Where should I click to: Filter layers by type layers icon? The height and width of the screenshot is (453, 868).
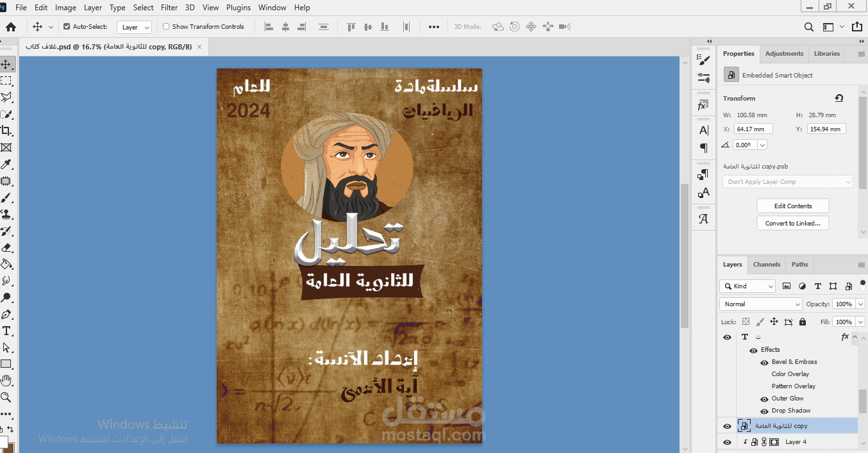[x=817, y=286]
